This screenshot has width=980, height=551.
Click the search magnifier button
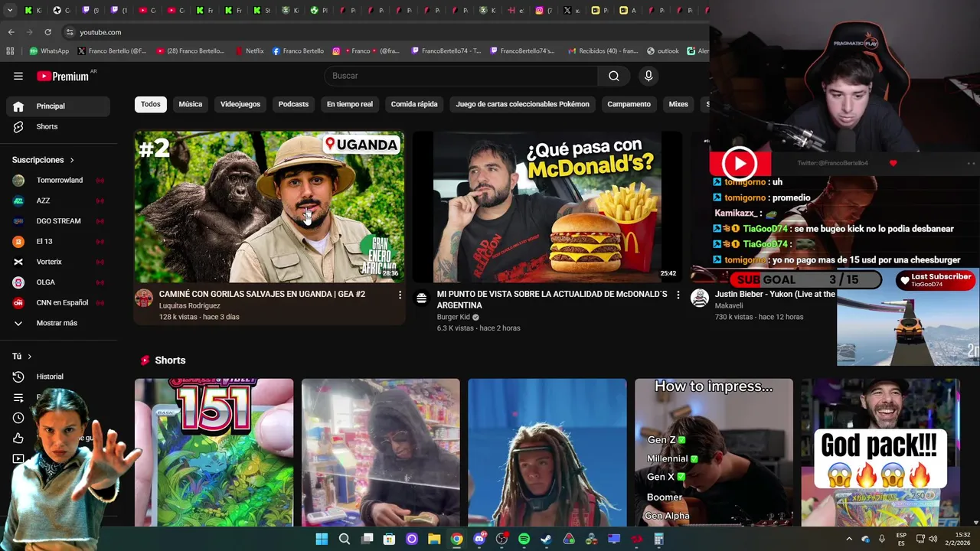click(614, 76)
